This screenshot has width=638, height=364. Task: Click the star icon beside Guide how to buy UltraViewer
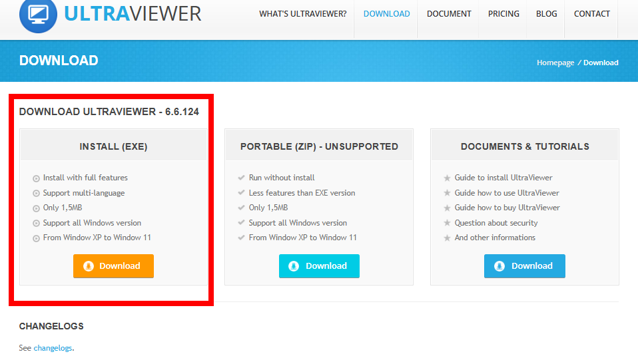(x=447, y=208)
